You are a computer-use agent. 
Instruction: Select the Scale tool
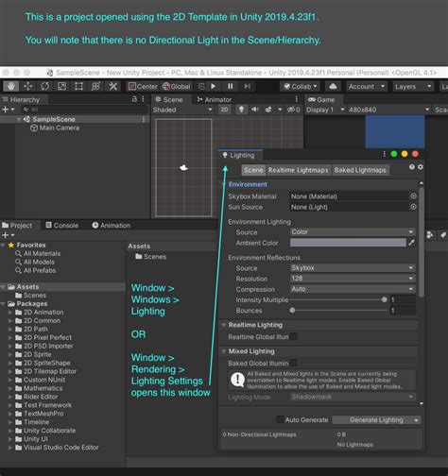coord(62,86)
